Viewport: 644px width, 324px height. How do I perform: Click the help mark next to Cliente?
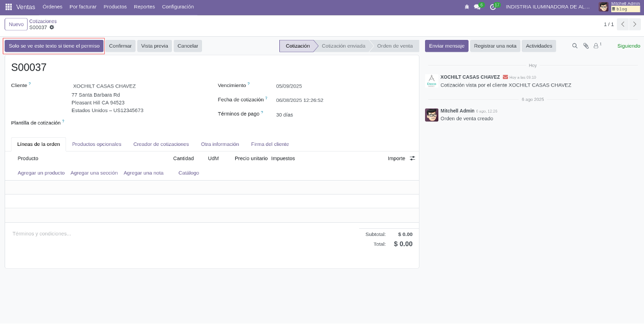point(30,84)
